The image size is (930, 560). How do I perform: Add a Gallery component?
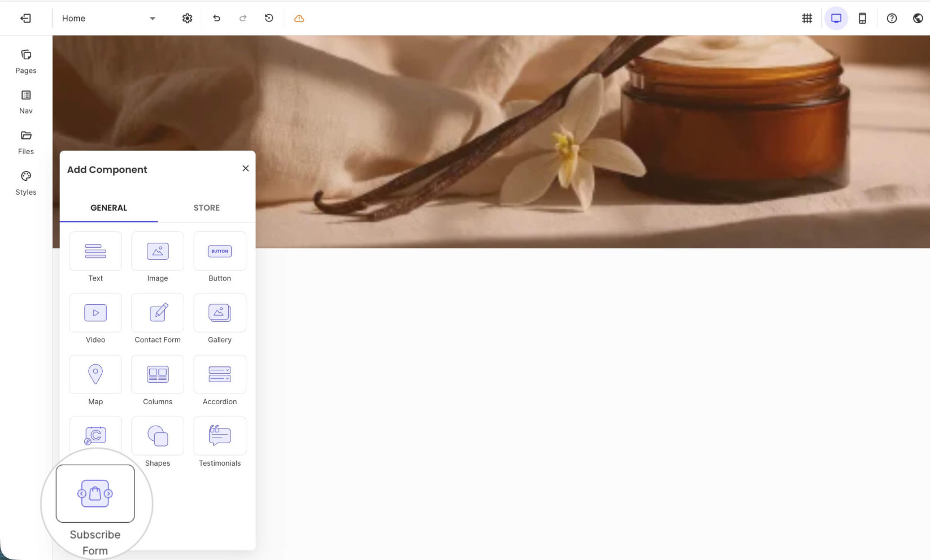point(220,313)
